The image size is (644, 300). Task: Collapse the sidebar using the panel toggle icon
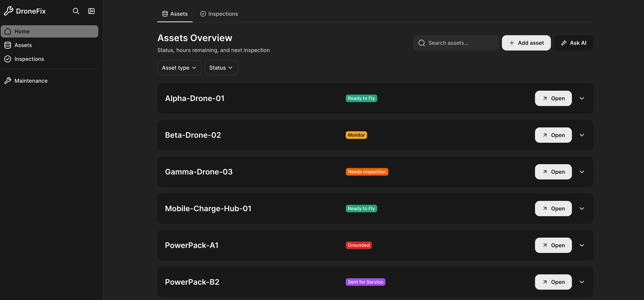[x=92, y=11]
